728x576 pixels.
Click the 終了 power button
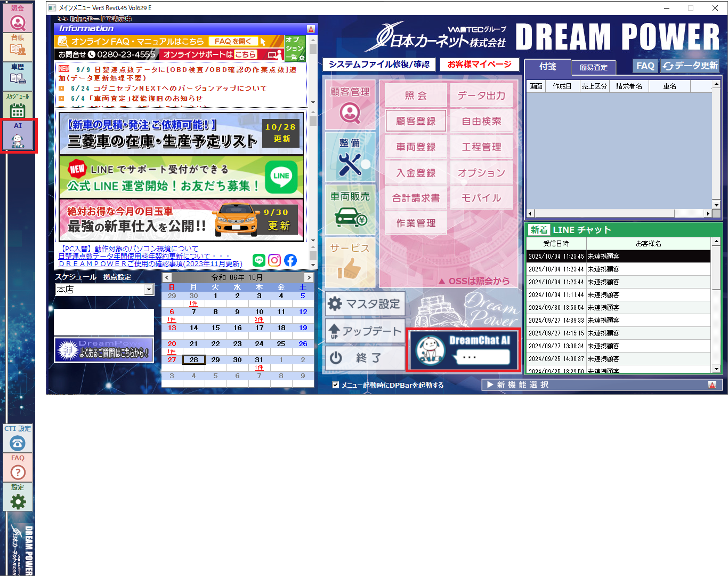click(x=365, y=358)
